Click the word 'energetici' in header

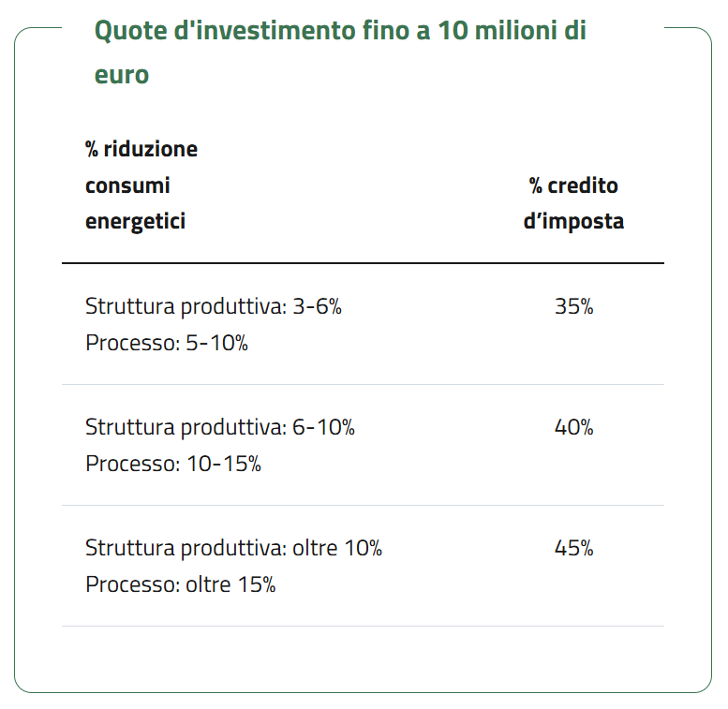tap(136, 221)
